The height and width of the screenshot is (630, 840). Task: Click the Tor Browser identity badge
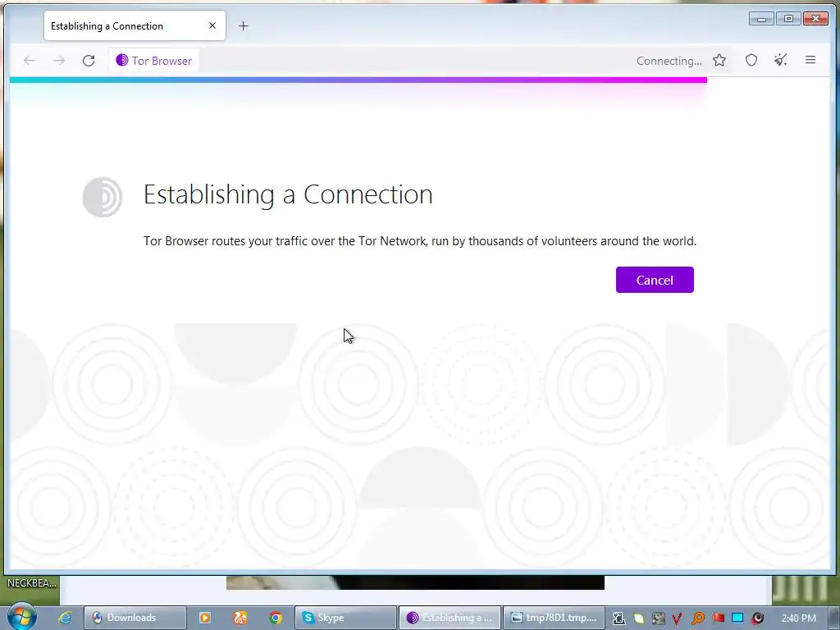tap(154, 61)
